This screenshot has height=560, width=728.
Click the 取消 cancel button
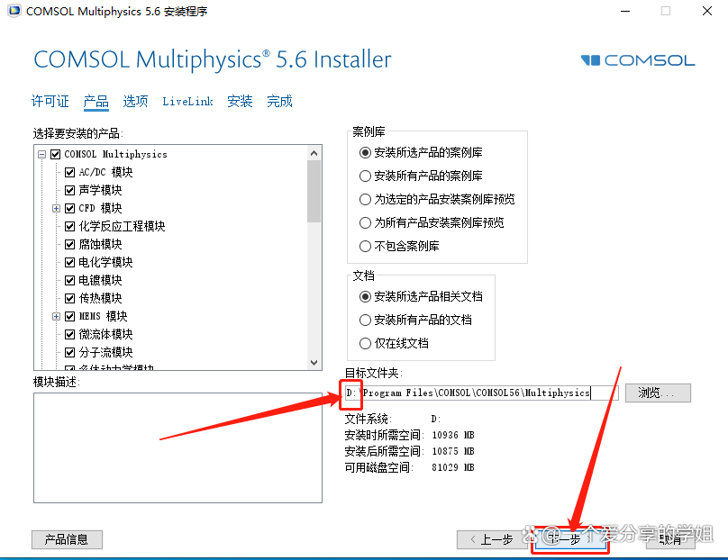tap(671, 539)
